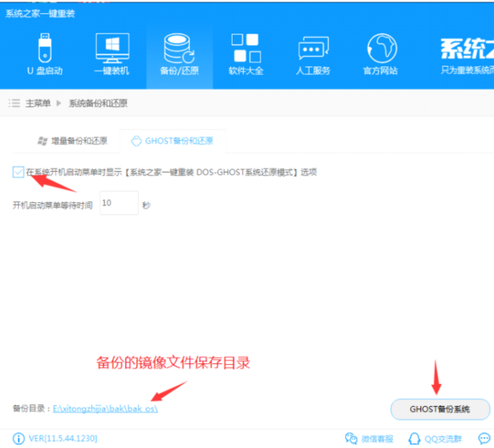This screenshot has height=448, width=494.
Task: Open the U盘启动 USB boot section
Action: (41, 53)
